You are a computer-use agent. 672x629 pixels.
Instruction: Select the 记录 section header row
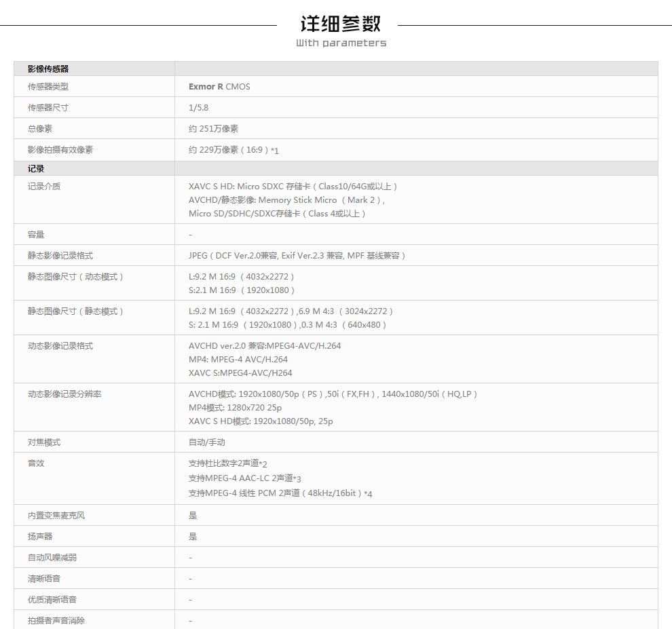[x=36, y=168]
